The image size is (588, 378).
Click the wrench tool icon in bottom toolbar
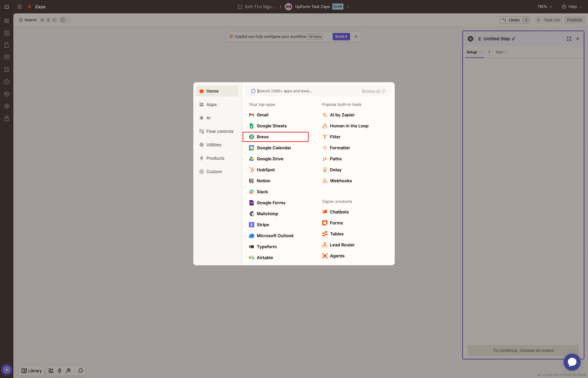(68, 371)
